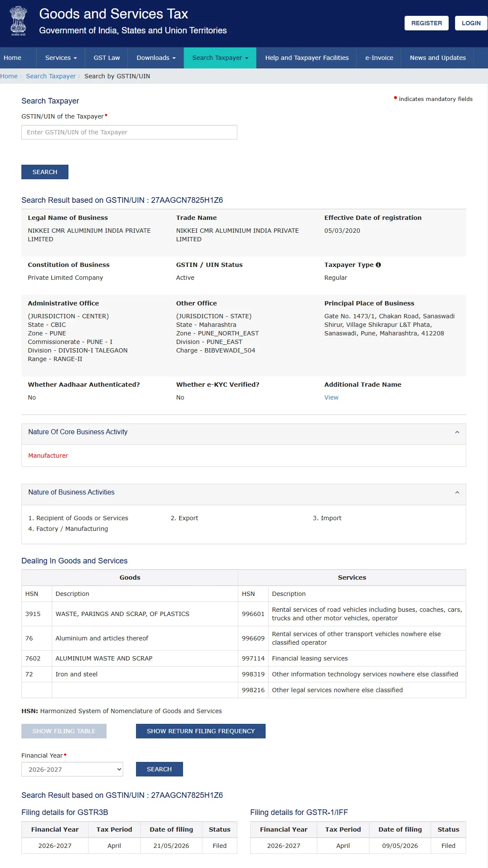Select GSTR-1/IFF filing date 09/05/2026
The image size is (488, 868).
coord(400,846)
